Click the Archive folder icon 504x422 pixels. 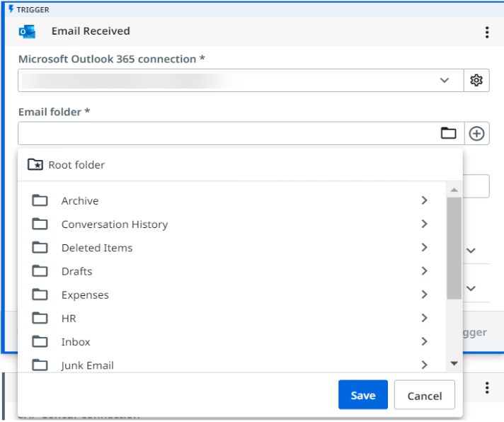click(x=40, y=201)
